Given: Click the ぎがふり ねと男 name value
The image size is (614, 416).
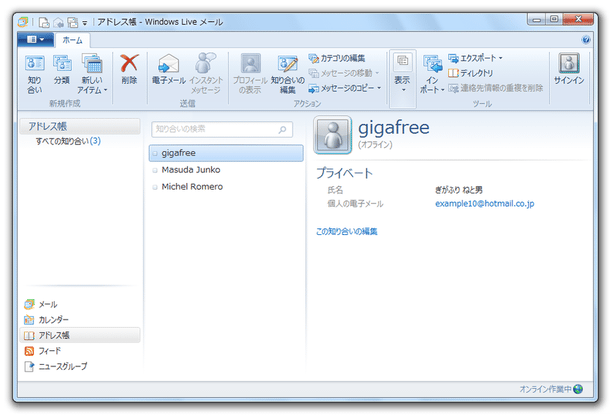Looking at the screenshot, I should (459, 190).
